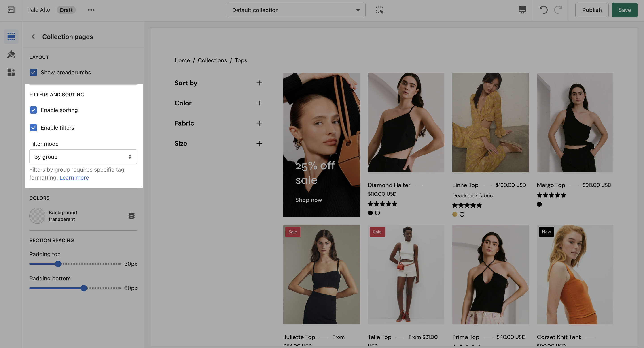The image size is (644, 348).
Task: Click the redo arrow icon
Action: click(558, 10)
